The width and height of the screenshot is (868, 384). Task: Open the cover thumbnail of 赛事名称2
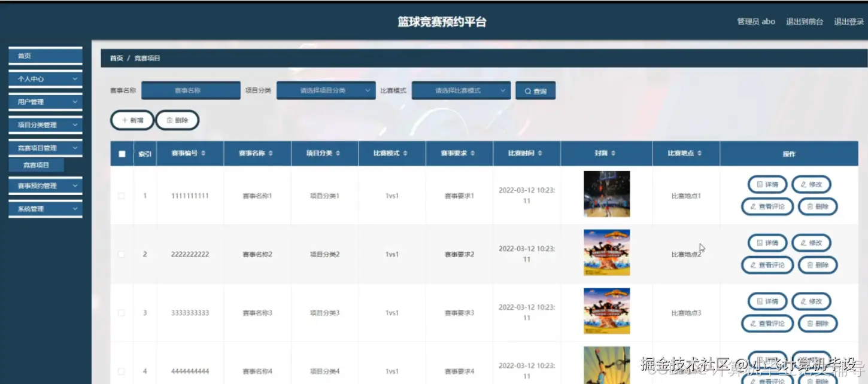point(606,252)
